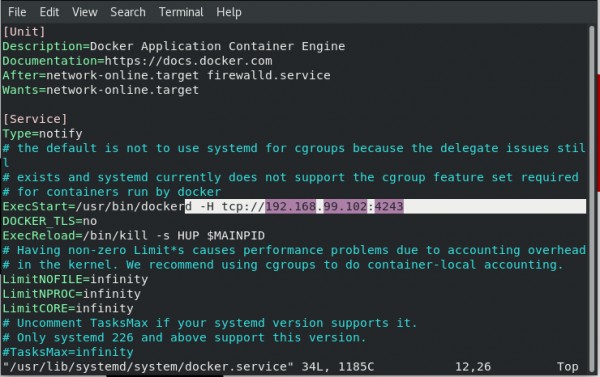Click the Type=notify line
Screen dimensions: 600x377
[42, 134]
